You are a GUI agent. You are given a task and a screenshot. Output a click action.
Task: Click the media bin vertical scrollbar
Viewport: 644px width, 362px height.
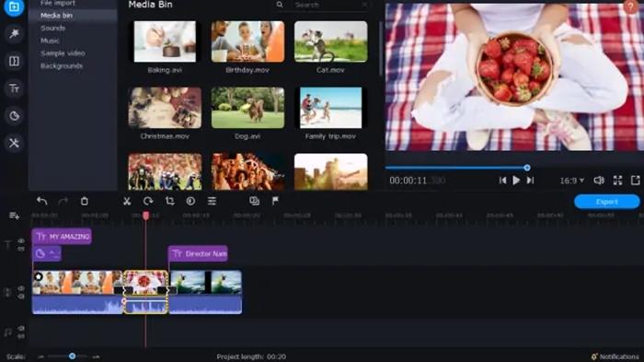pyautogui.click(x=381, y=50)
